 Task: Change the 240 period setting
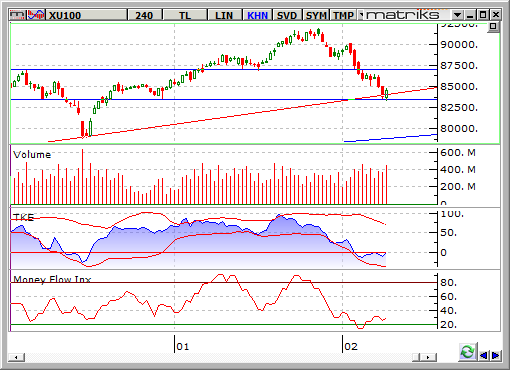[x=144, y=15]
